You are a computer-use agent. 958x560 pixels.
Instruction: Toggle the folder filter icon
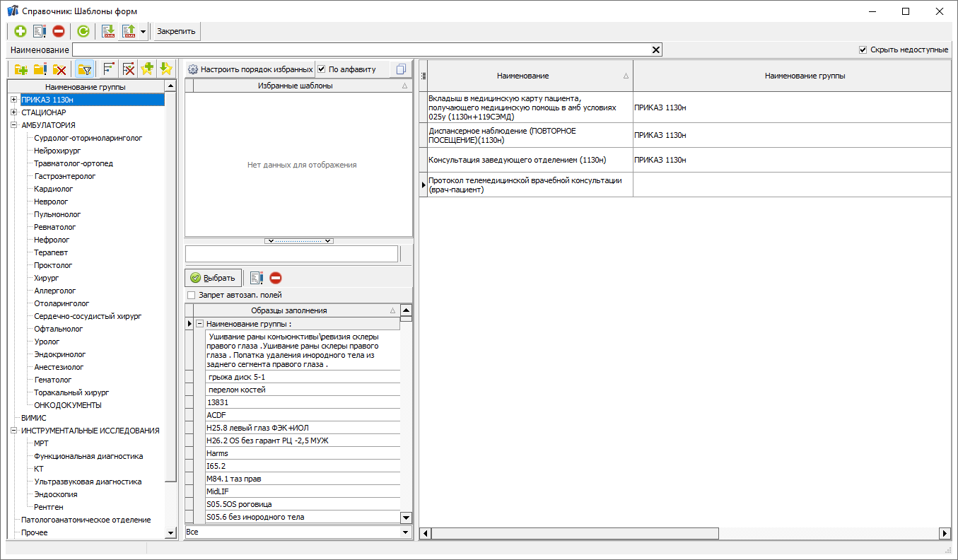[x=85, y=69]
